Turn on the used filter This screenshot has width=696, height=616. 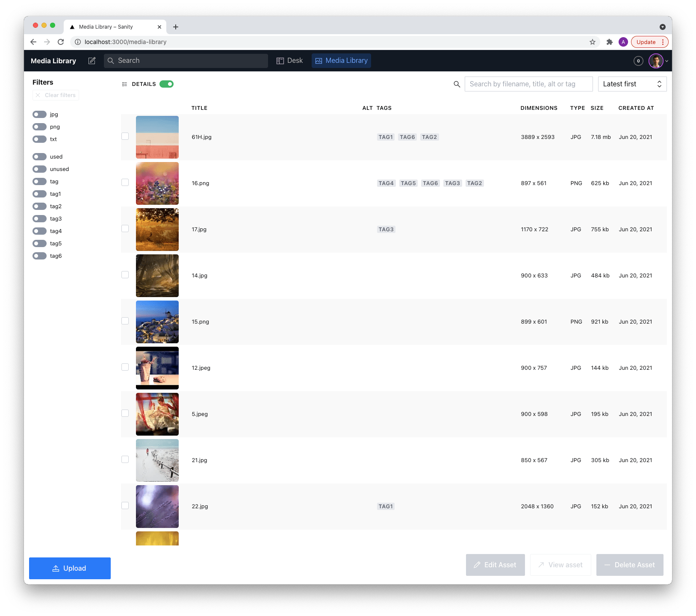coord(40,157)
